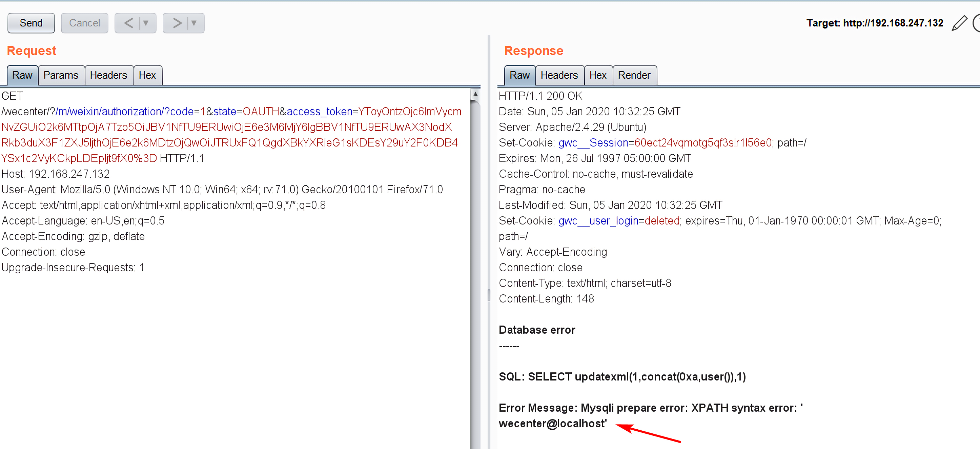Click the SQL: SELECT updatexml statement line
980x449 pixels.
(622, 377)
